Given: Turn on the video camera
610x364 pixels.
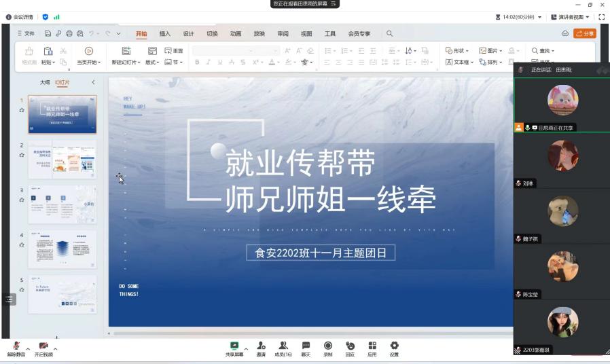Looking at the screenshot, I should click(x=43, y=347).
